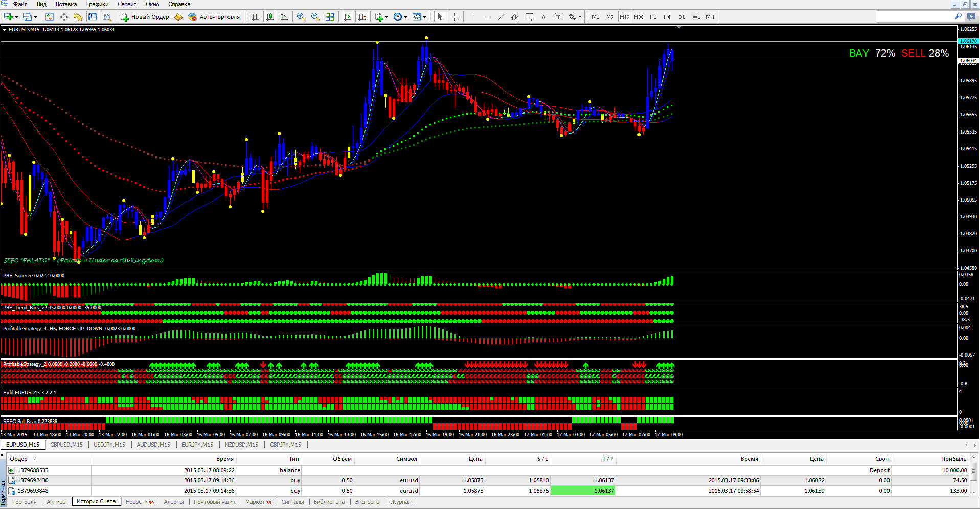
Task: Switch to bar chart type
Action: coord(256,17)
